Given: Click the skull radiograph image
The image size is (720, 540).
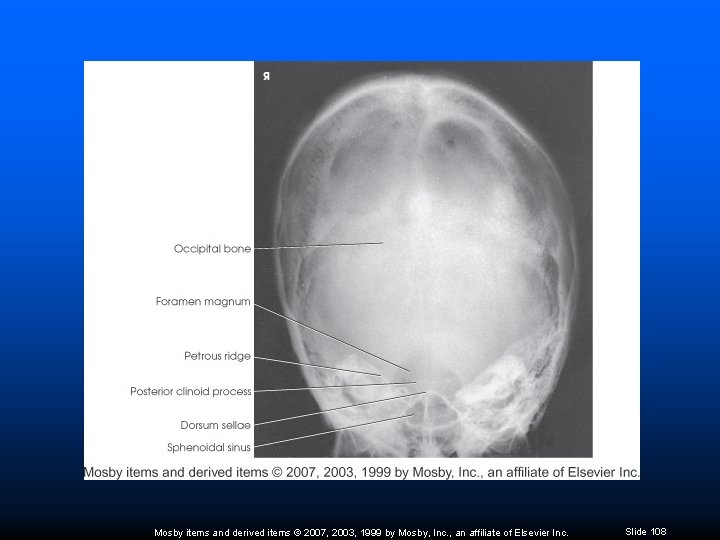Looking at the screenshot, I should [x=423, y=259].
